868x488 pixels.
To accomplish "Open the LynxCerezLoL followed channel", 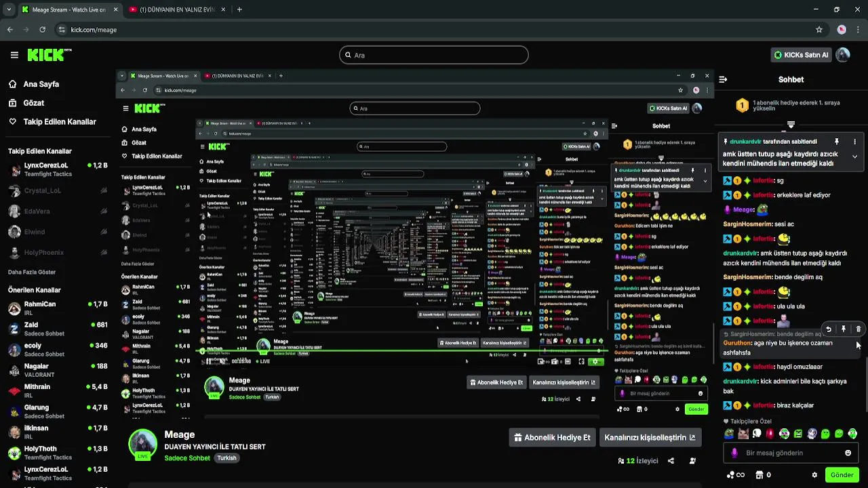I will pyautogui.click(x=58, y=169).
